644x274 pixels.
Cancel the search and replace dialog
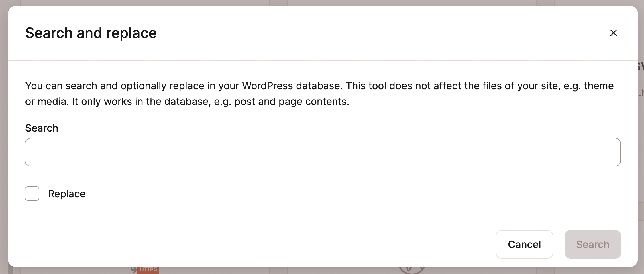click(524, 244)
